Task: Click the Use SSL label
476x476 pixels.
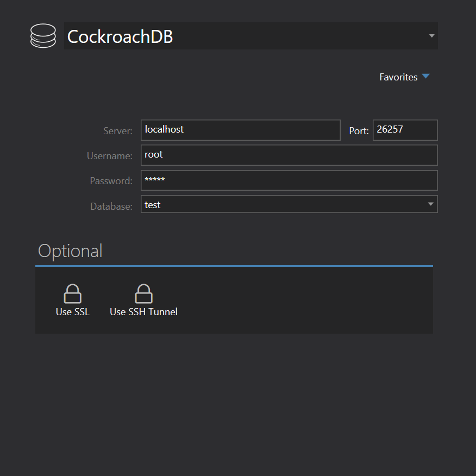Action: click(72, 311)
